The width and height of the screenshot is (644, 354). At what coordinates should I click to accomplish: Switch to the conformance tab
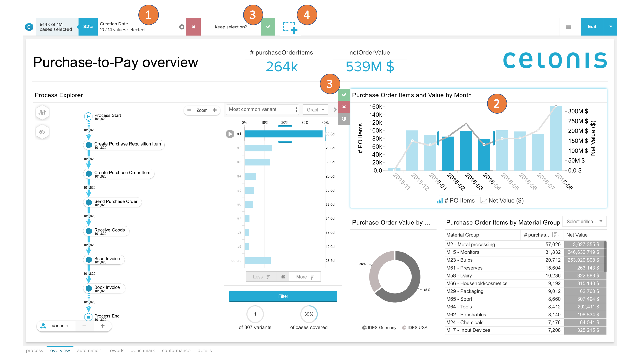coord(176,350)
